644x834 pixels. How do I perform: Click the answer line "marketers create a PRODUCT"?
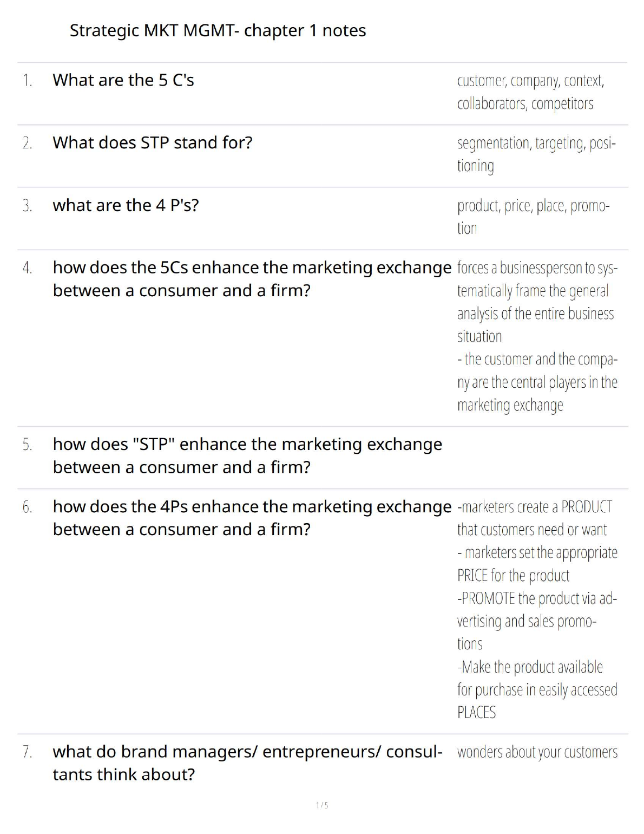(x=535, y=507)
